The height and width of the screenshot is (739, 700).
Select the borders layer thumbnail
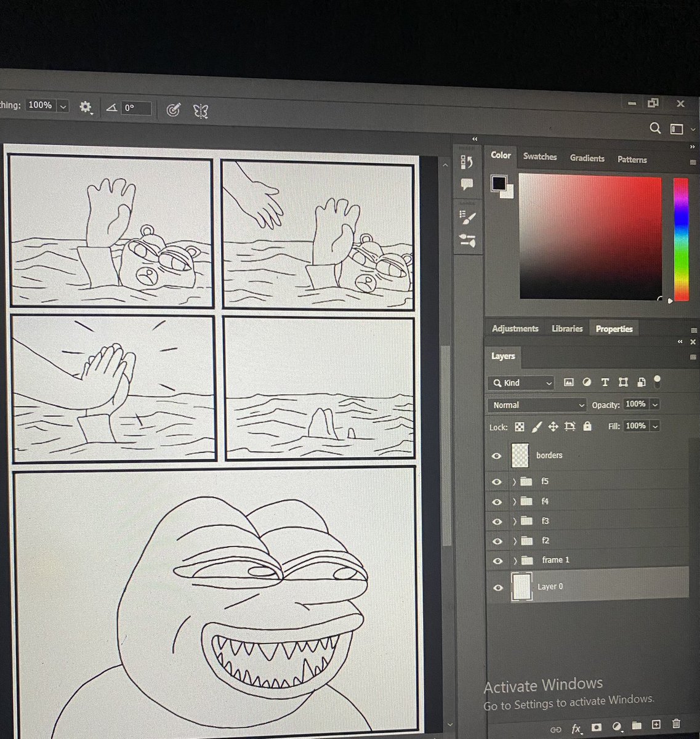(x=520, y=456)
